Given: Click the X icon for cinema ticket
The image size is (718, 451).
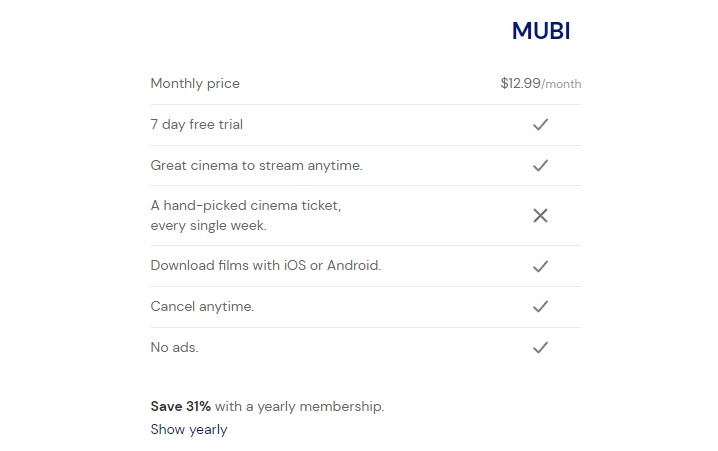Looking at the screenshot, I should pyautogui.click(x=540, y=215).
